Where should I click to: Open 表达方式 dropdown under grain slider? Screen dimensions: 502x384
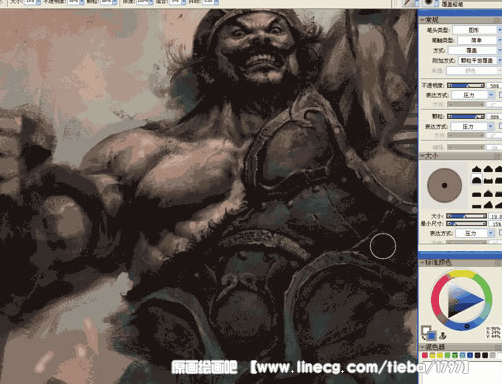point(472,126)
